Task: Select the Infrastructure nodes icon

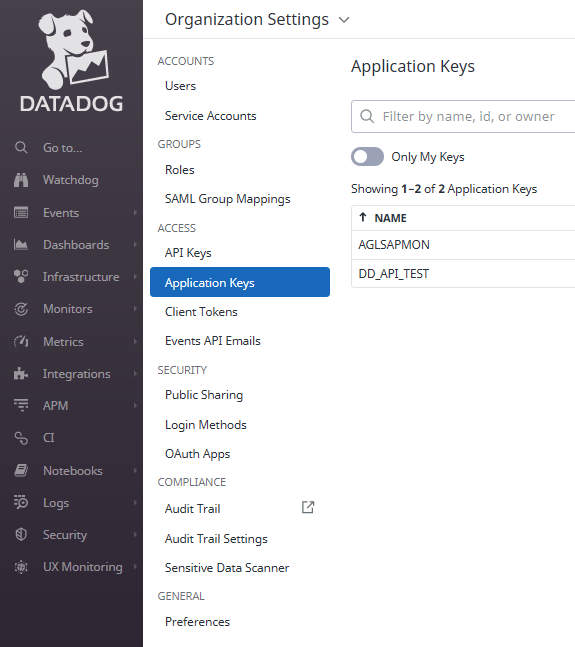Action: [x=21, y=276]
